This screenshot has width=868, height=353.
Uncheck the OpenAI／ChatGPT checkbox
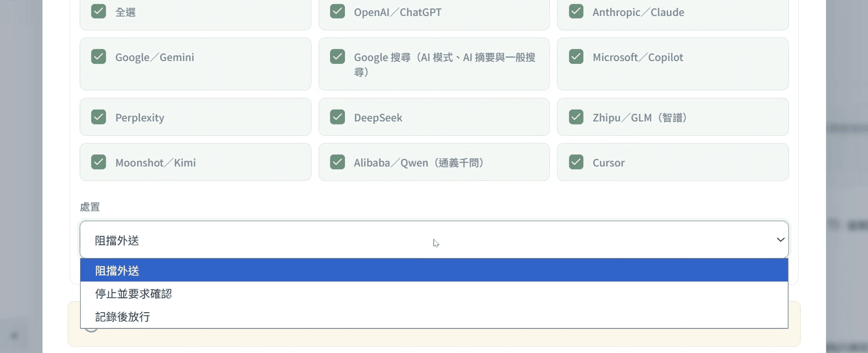tap(337, 11)
